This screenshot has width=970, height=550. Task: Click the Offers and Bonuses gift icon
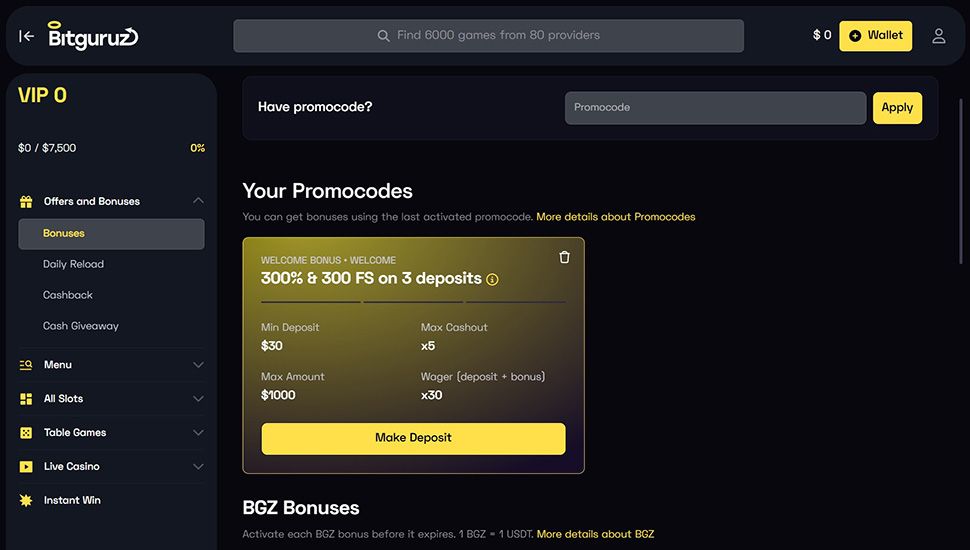[x=26, y=202]
